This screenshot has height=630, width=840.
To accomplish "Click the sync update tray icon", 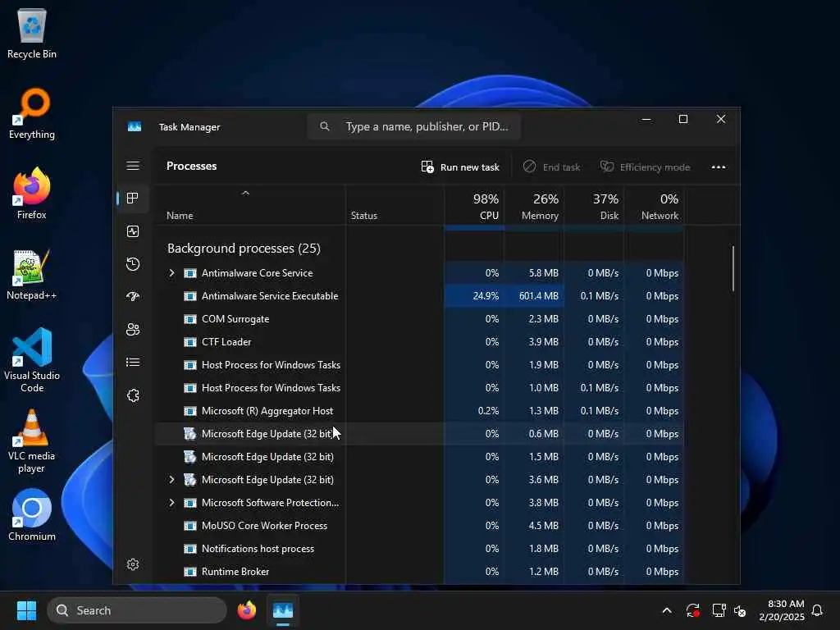I will pyautogui.click(x=692, y=610).
